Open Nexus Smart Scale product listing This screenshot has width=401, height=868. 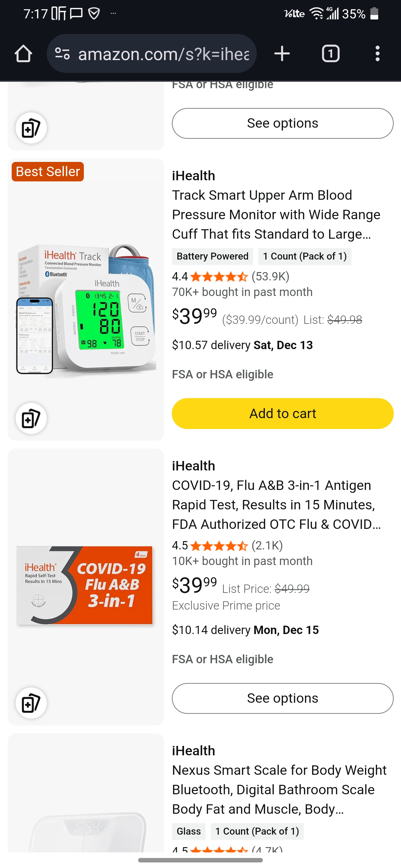(279, 789)
